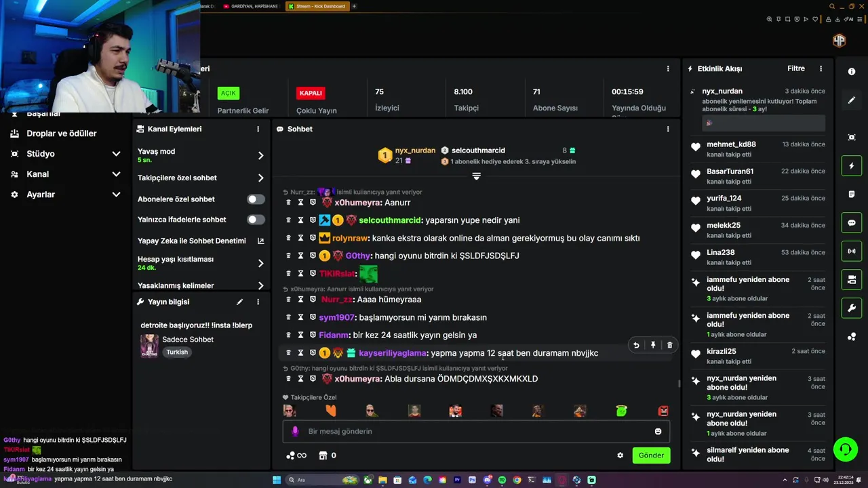Reply to kayseriliyaglama's message with arrow icon

636,345
